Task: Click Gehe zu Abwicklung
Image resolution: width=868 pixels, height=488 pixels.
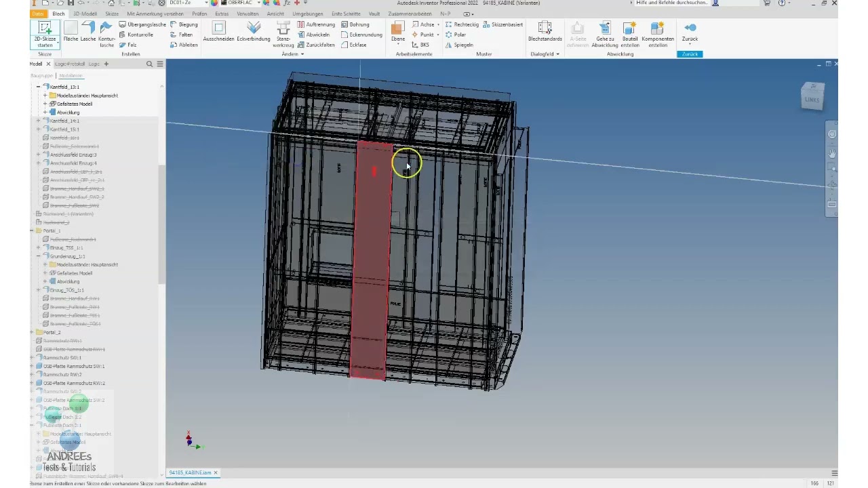Action: 604,34
